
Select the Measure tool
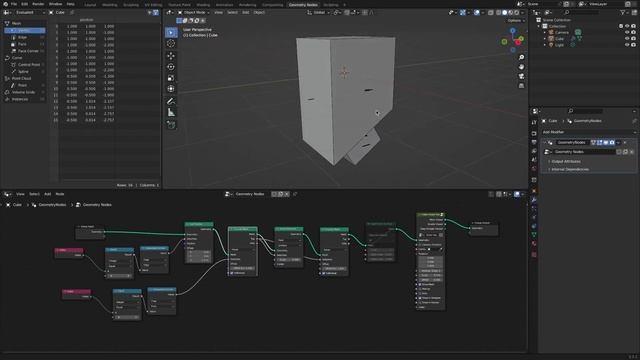click(171, 112)
